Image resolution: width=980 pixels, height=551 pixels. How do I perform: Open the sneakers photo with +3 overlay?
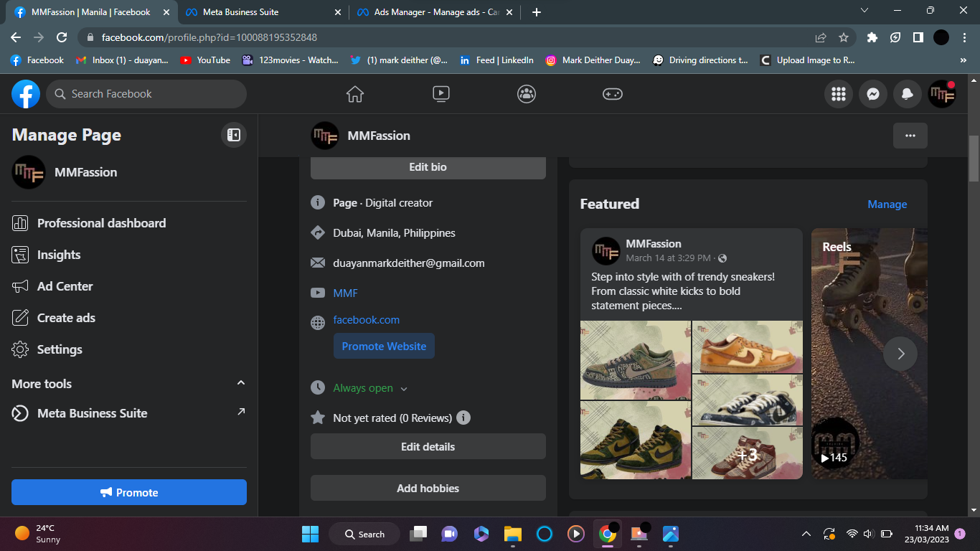[x=747, y=453]
